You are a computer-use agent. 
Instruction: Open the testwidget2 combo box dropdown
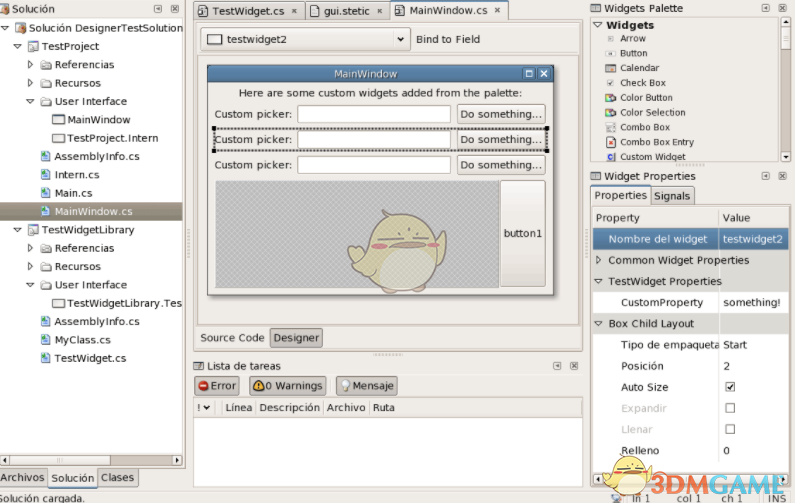[400, 40]
